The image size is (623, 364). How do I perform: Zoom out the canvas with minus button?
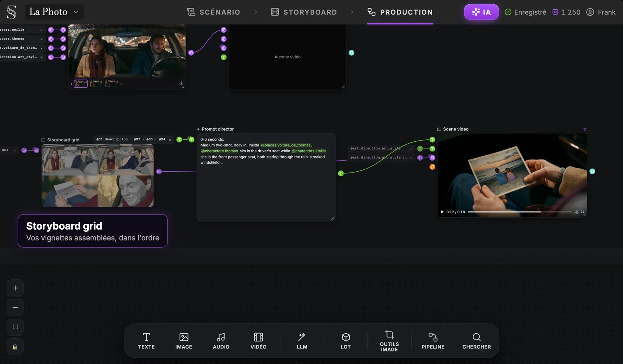[x=15, y=308]
